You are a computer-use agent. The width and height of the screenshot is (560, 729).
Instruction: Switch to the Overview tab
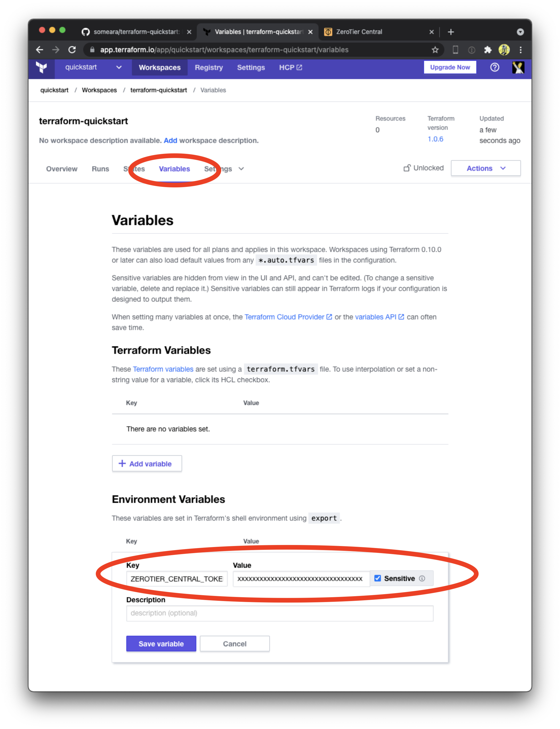pyautogui.click(x=62, y=169)
